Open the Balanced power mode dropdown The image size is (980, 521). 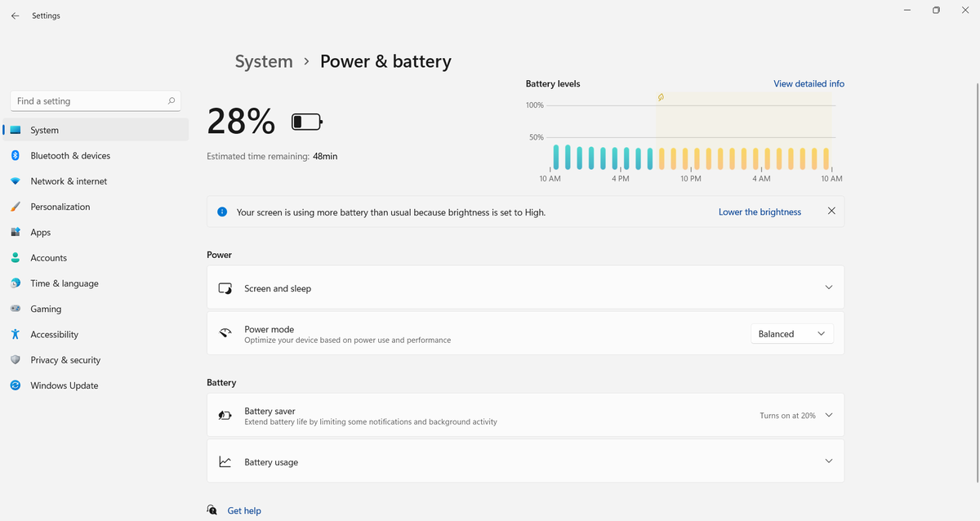pyautogui.click(x=791, y=333)
